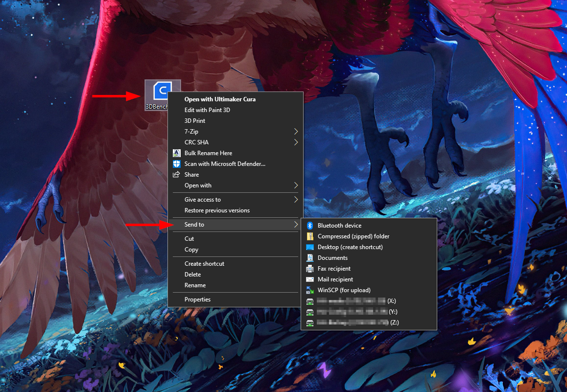Screen dimensions: 567x392
Task: Select Open with menu entry
Action: point(236,185)
